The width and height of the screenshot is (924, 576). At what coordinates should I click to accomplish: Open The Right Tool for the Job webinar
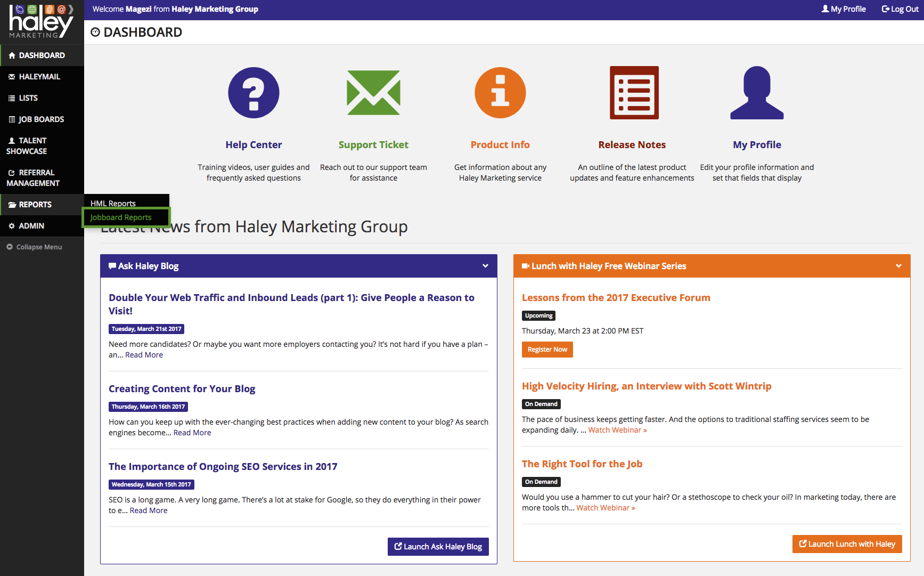pyautogui.click(x=582, y=464)
